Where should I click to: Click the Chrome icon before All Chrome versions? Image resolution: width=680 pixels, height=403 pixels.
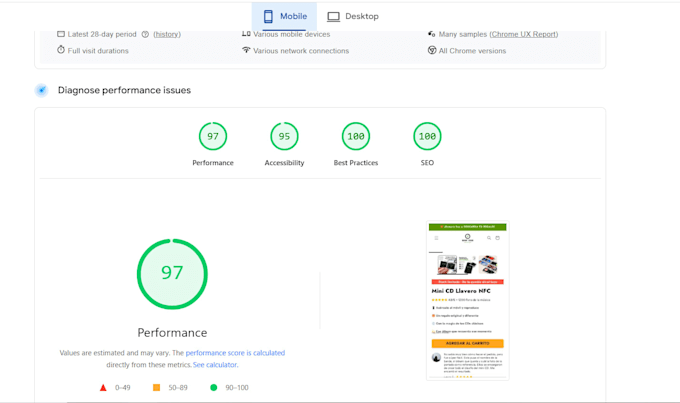point(432,50)
